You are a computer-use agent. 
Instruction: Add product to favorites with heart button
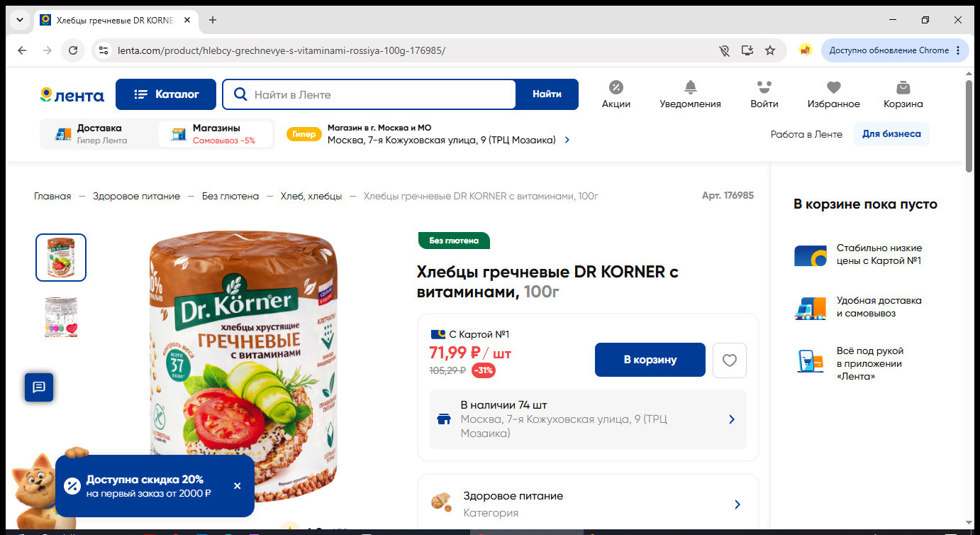[730, 360]
